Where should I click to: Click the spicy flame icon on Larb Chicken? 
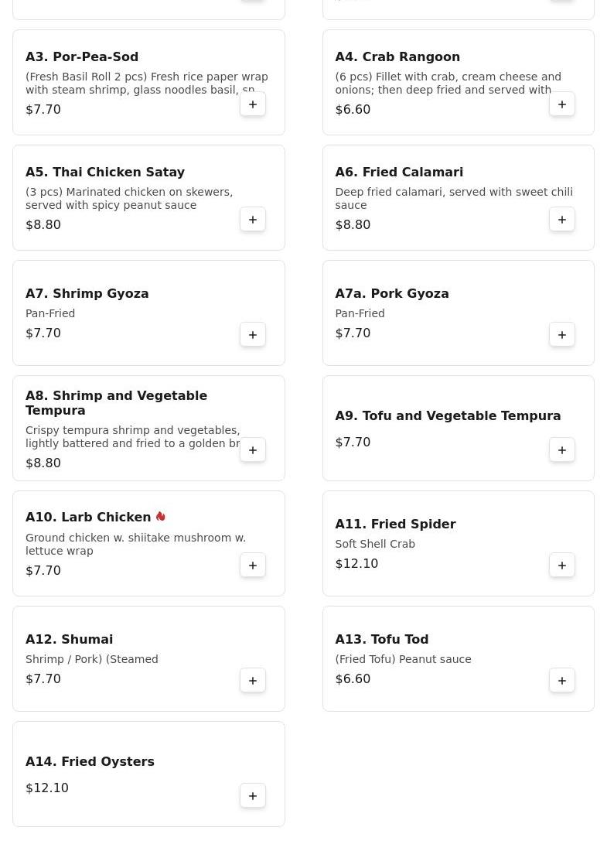coord(161,517)
